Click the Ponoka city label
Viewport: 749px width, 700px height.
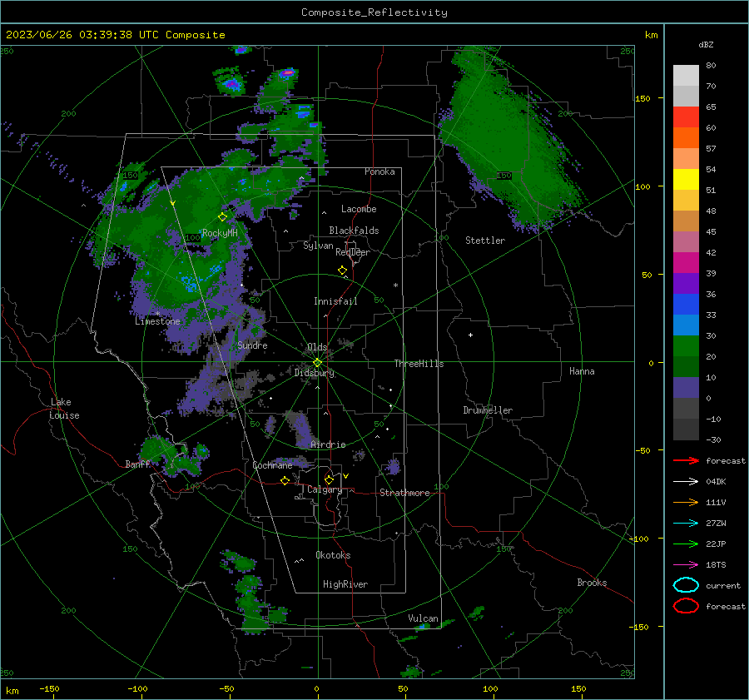379,171
